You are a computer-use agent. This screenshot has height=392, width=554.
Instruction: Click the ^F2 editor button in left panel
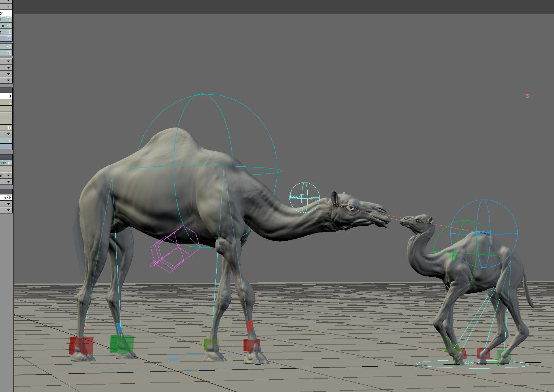point(6,19)
